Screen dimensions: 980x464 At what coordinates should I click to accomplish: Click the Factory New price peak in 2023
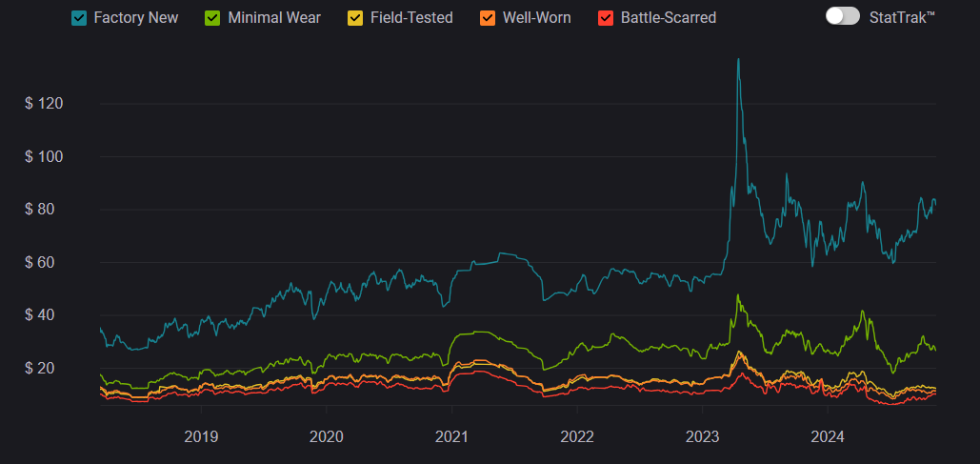point(738,60)
